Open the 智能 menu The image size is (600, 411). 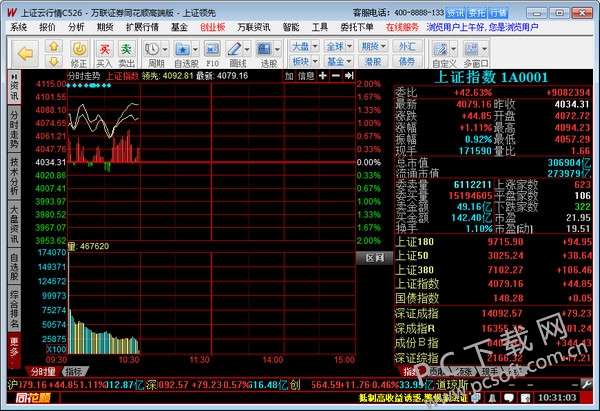291,27
